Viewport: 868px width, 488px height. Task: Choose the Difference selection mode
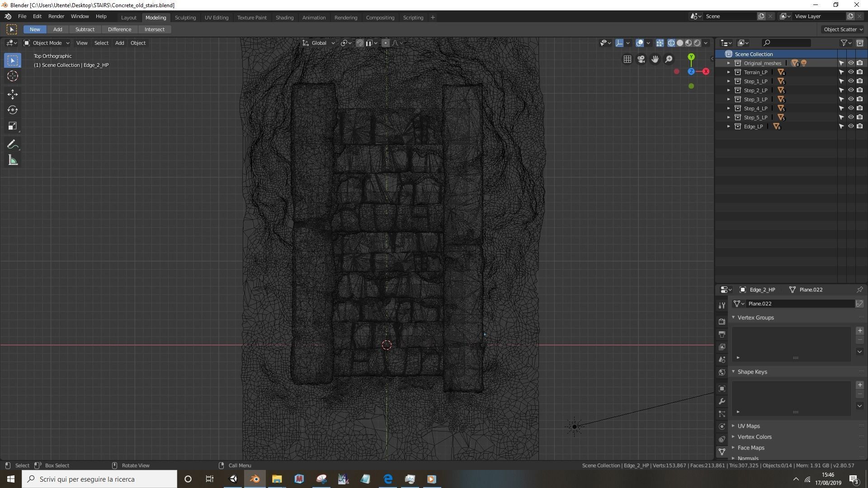click(x=119, y=29)
